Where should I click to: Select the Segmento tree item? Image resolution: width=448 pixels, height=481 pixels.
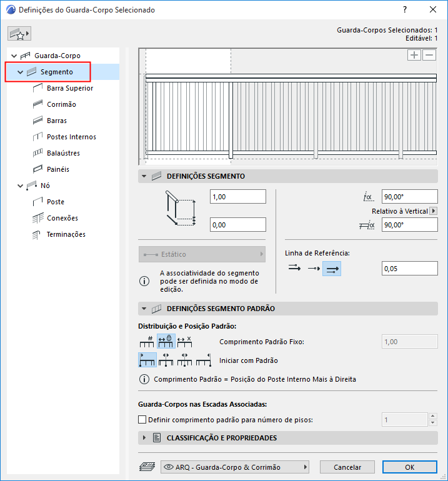(57, 72)
